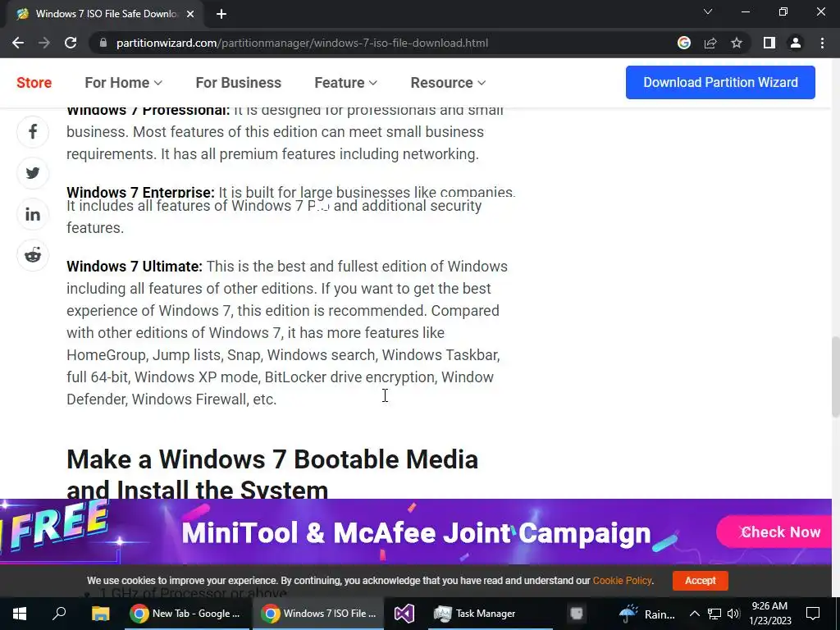Share this page using the share icon

coord(710,43)
